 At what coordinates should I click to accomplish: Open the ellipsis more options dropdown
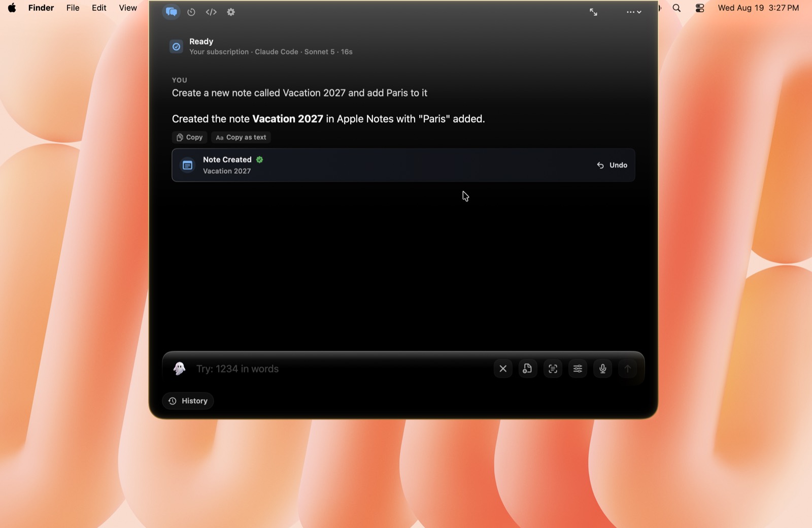click(634, 12)
